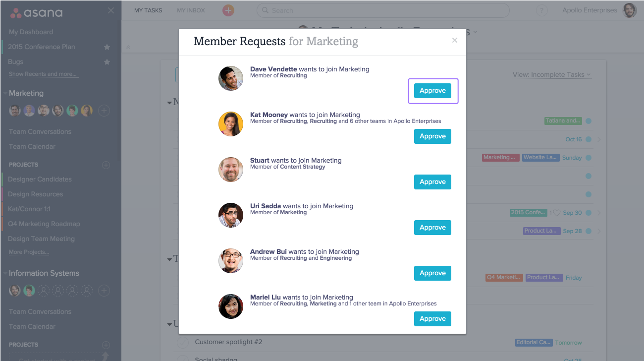The image size is (644, 361).
Task: Collapse the Marketing team section
Action: tap(5, 93)
